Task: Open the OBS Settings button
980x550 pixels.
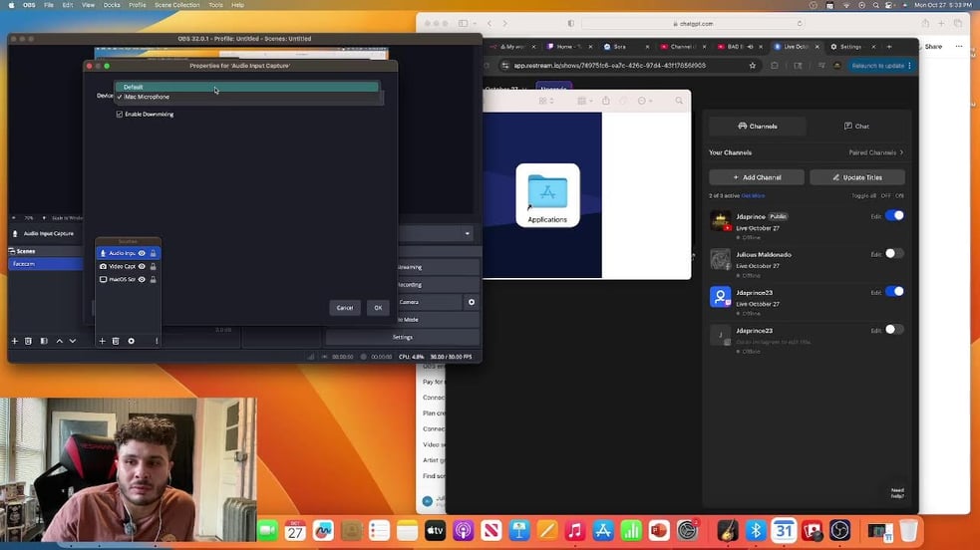Action: [x=403, y=337]
